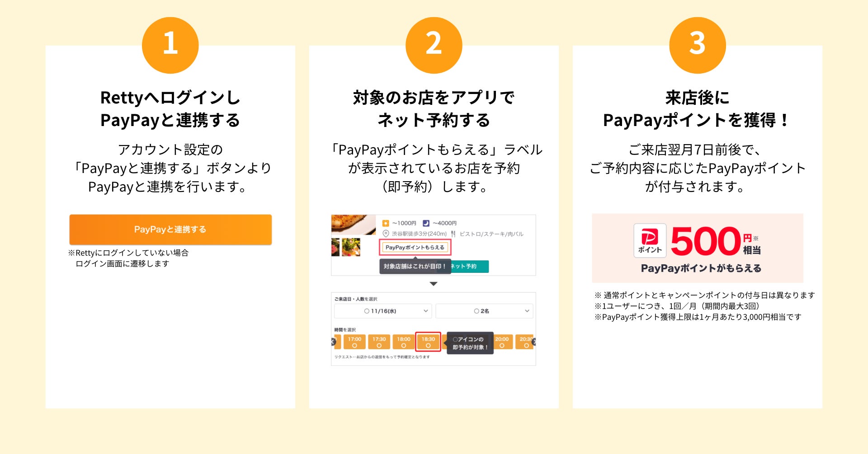Select the 17:00 time slot
Image resolution: width=868 pixels, height=454 pixels.
(x=354, y=342)
